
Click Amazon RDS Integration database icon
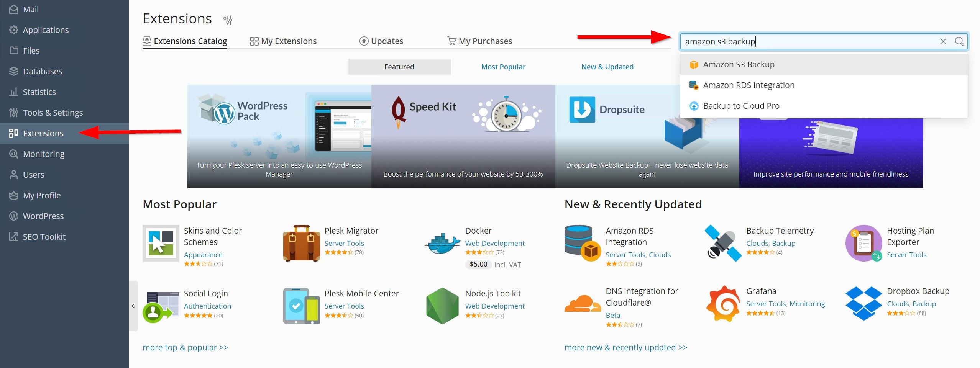(583, 243)
